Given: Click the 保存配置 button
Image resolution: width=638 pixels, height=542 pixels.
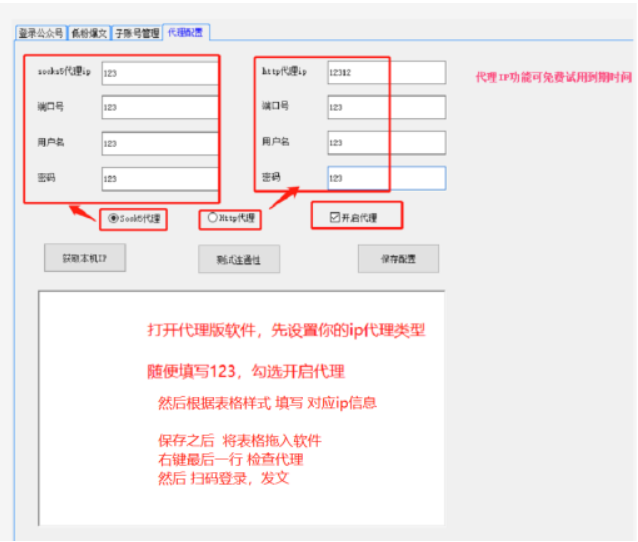Looking at the screenshot, I should tap(397, 259).
